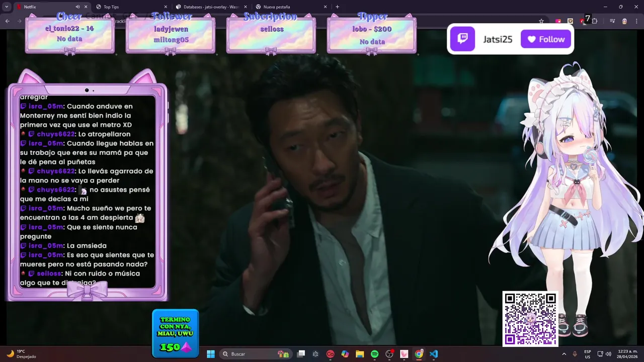Change the ESP US keyboard language
Screen dimensions: 644x362
coord(588,354)
